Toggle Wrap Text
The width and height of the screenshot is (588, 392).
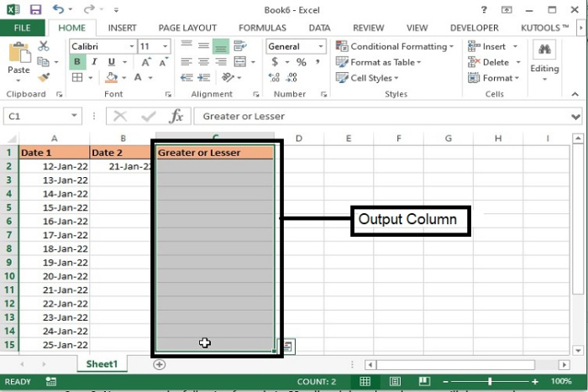pos(240,46)
